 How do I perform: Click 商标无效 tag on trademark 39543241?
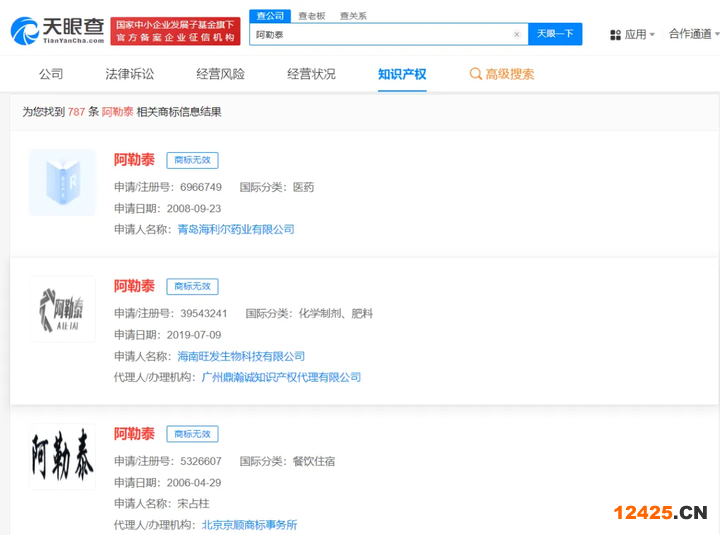(x=192, y=287)
